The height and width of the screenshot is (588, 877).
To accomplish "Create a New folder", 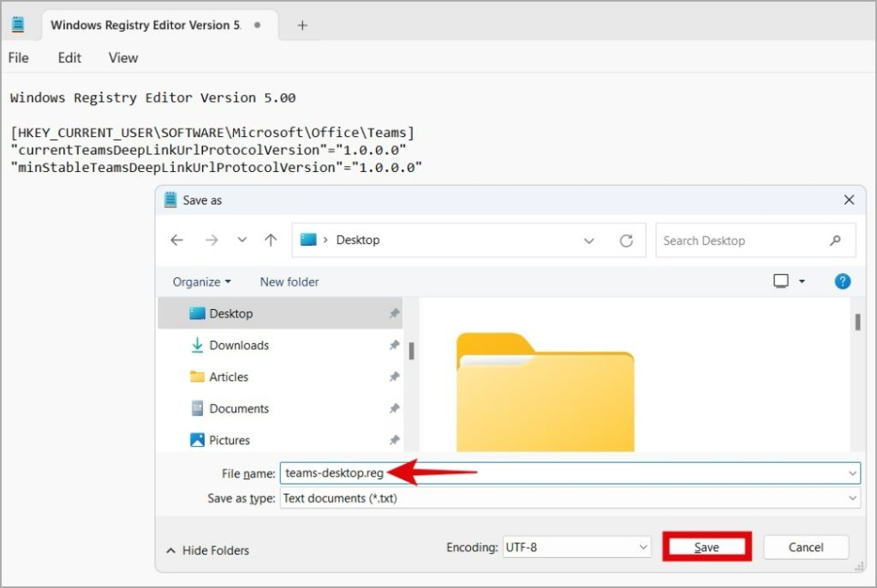I will pyautogui.click(x=289, y=282).
